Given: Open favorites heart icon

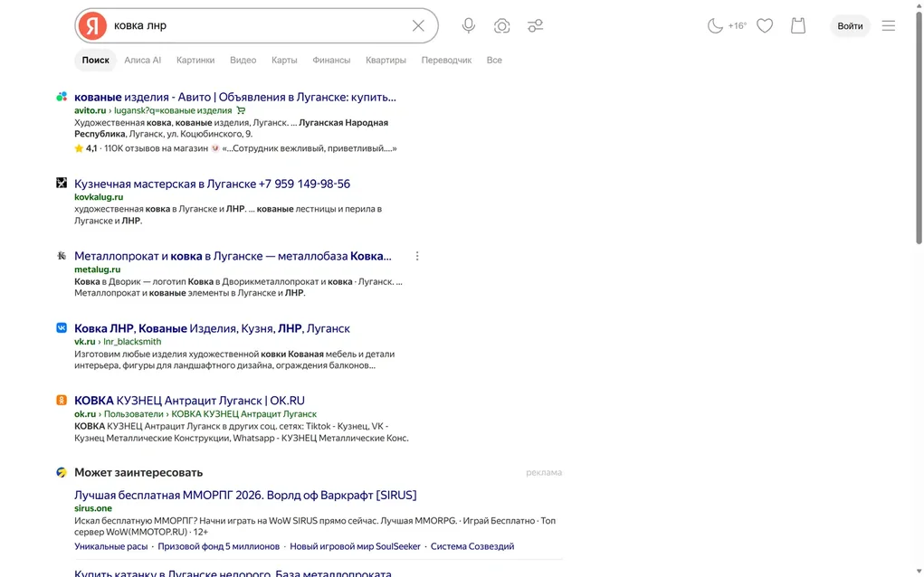Looking at the screenshot, I should pyautogui.click(x=765, y=25).
